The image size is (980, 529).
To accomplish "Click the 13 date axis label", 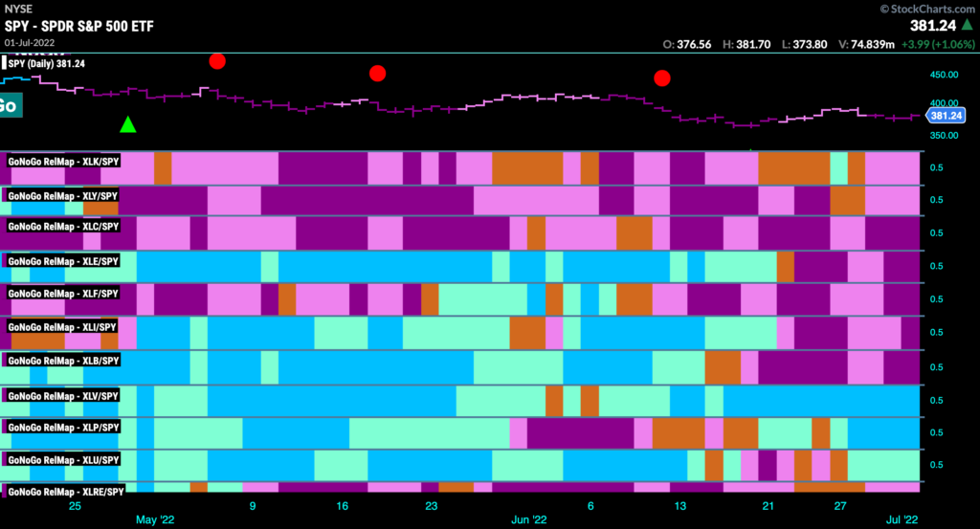I will coord(679,506).
